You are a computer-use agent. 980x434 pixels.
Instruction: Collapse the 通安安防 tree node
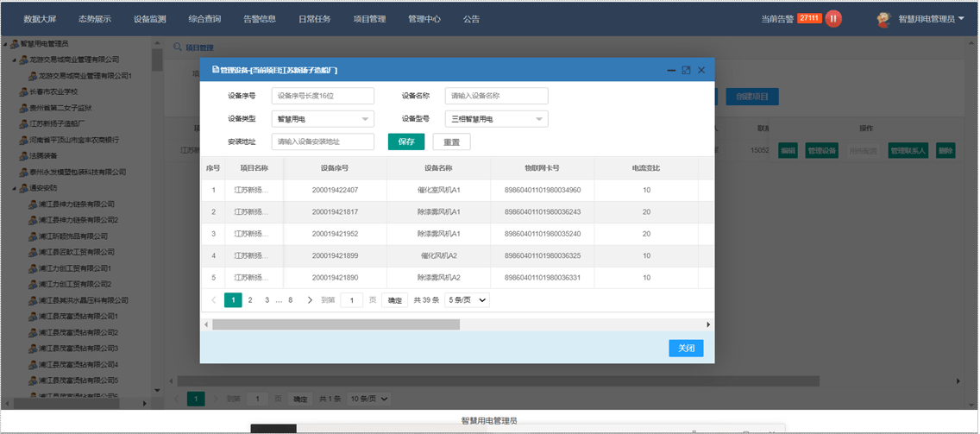[15, 187]
